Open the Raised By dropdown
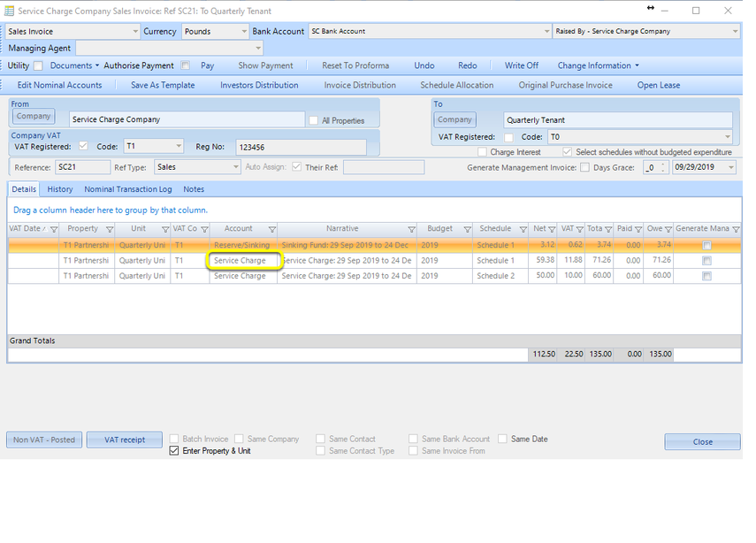 735,31
